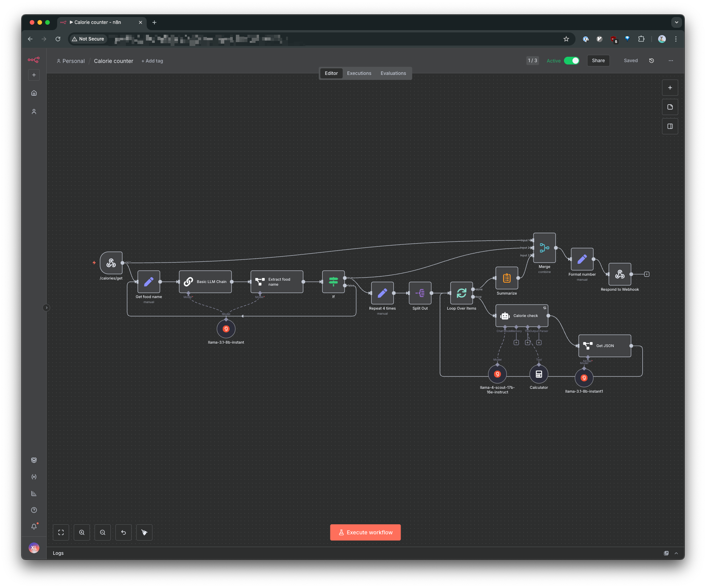This screenshot has width=706, height=588.
Task: Click the Add tag field
Action: coord(152,61)
